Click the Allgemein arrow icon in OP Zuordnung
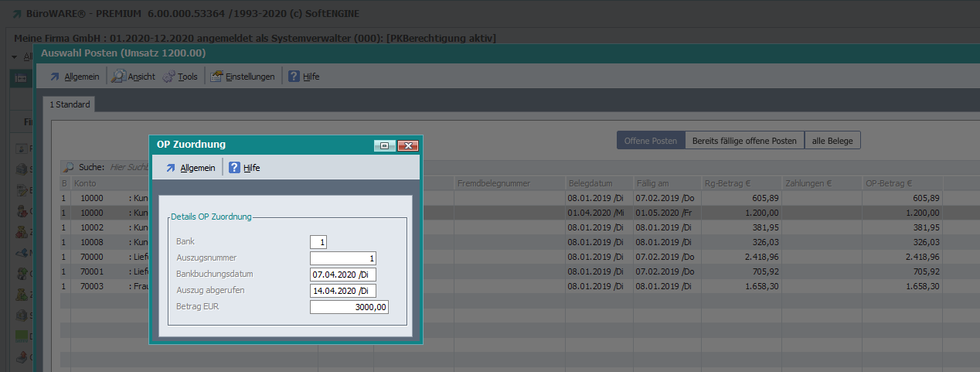The width and height of the screenshot is (980, 372). [x=171, y=168]
